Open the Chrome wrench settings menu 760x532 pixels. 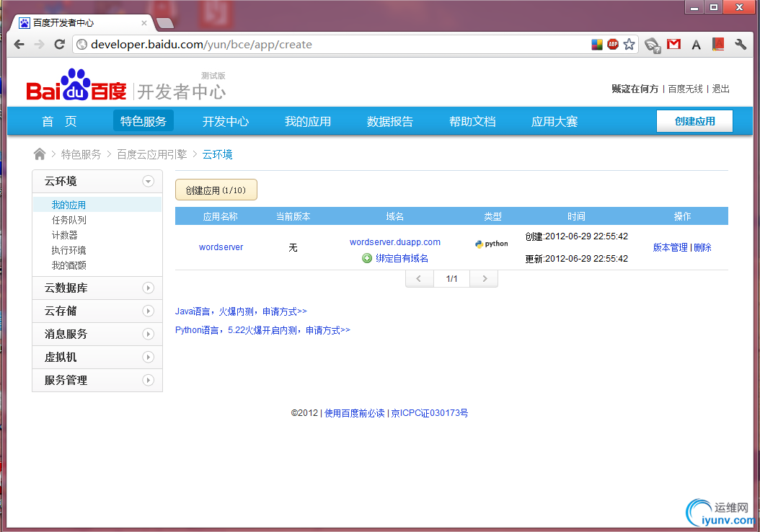click(740, 45)
